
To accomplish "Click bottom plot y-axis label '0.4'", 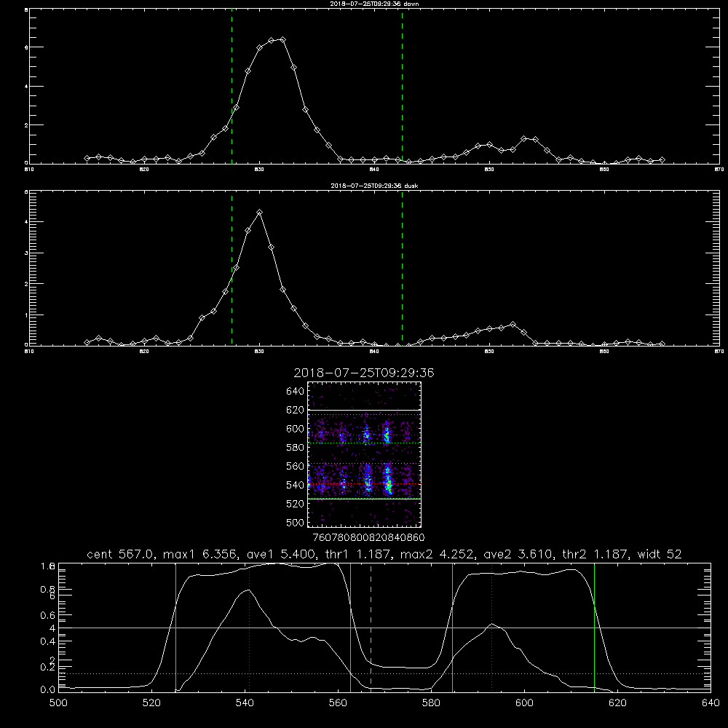I will [x=48, y=641].
